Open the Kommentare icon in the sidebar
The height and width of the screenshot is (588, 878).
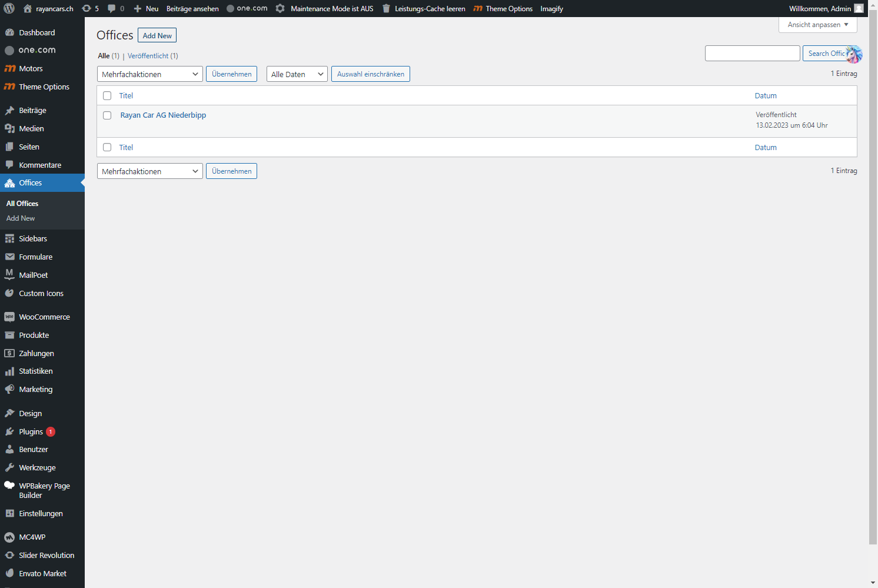9,165
